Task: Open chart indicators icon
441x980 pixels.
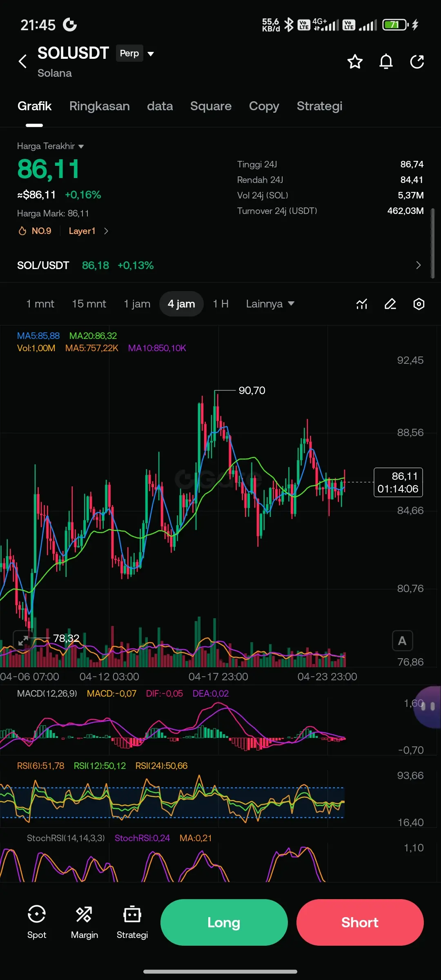Action: coord(362,304)
